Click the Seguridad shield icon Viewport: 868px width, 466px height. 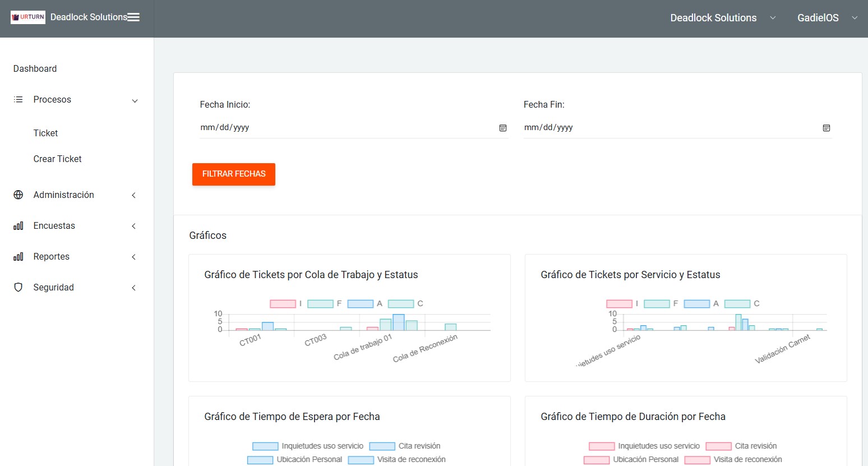pyautogui.click(x=19, y=287)
